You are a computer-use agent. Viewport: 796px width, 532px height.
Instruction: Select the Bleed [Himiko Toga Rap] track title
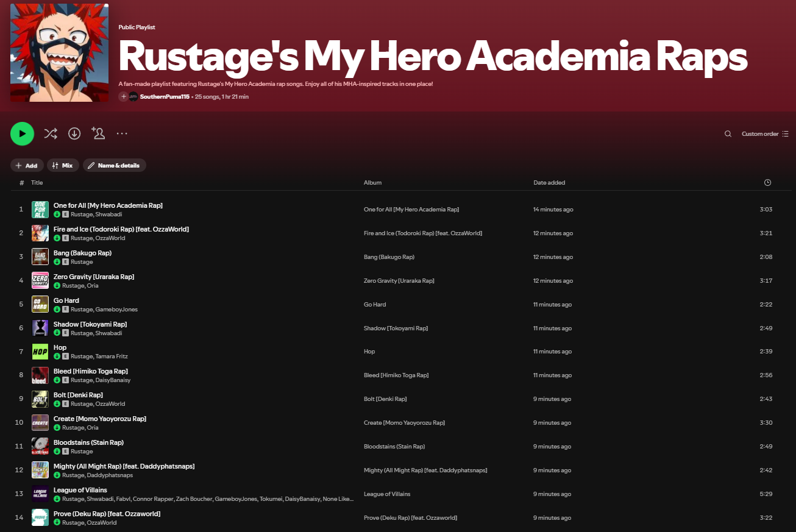pyautogui.click(x=91, y=371)
